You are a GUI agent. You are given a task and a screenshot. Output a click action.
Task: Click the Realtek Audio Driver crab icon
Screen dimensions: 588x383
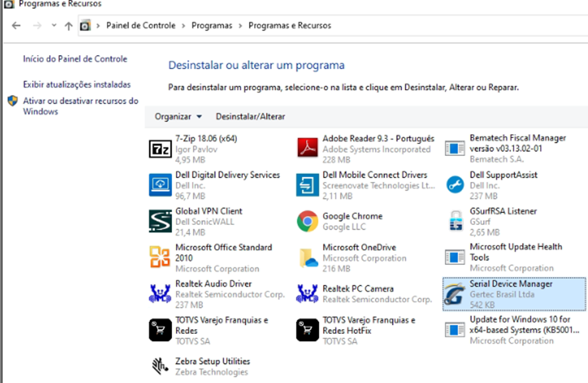[x=160, y=293]
